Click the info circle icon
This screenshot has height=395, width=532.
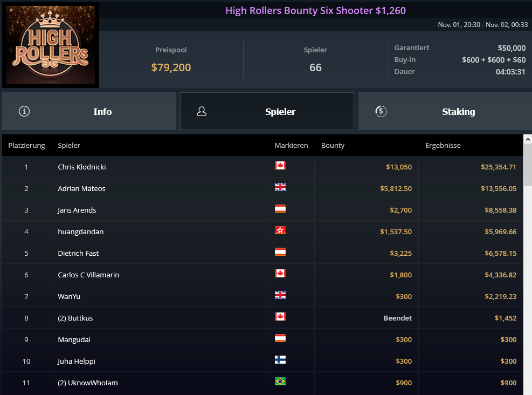tap(24, 111)
